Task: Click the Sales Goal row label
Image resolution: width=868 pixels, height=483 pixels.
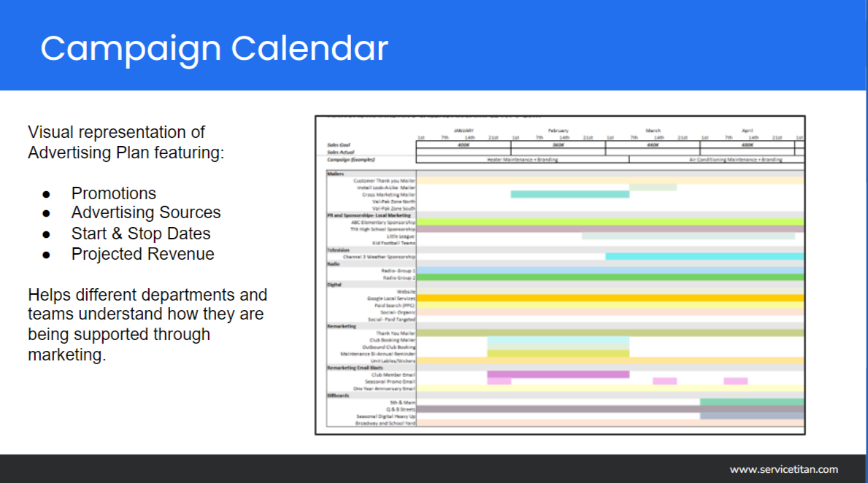Action: (337, 144)
